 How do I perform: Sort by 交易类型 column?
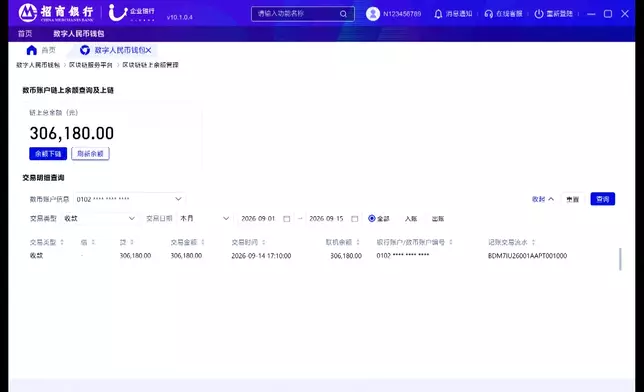click(x=62, y=242)
